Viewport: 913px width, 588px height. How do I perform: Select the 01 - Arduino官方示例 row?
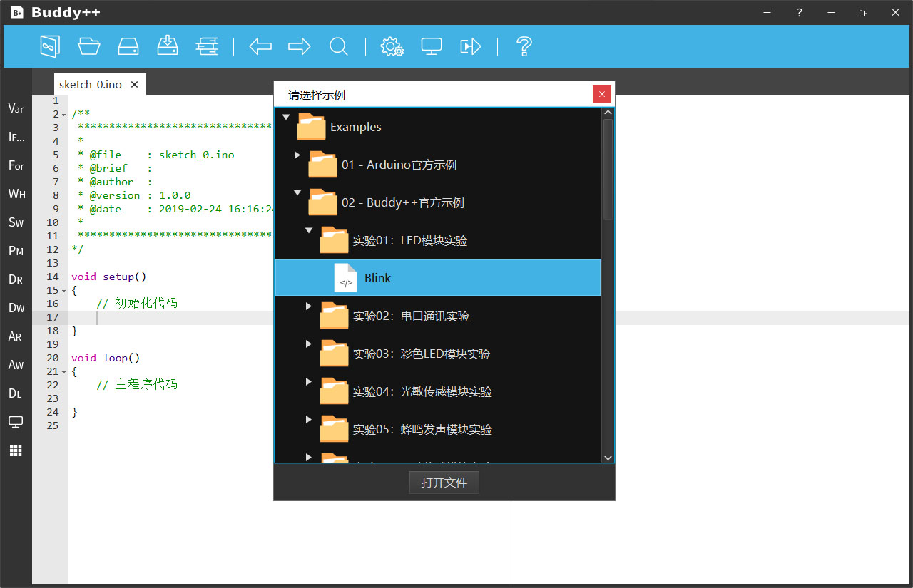click(438, 165)
